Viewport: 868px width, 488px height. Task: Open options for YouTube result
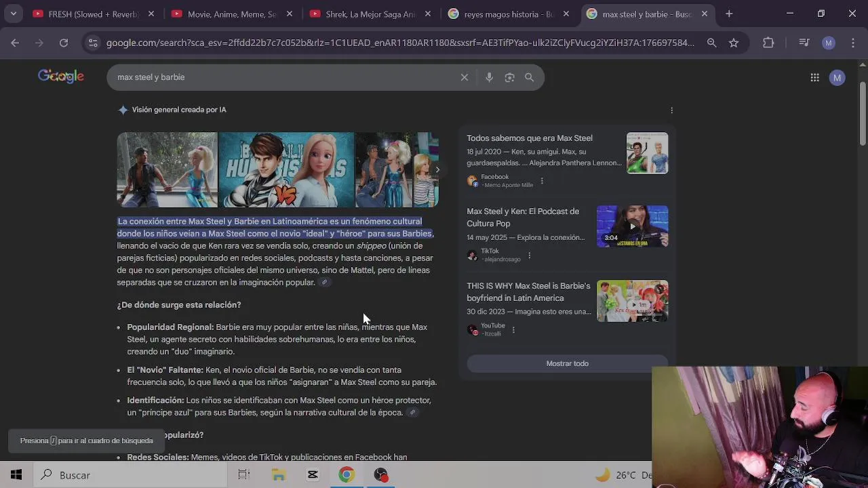(513, 330)
